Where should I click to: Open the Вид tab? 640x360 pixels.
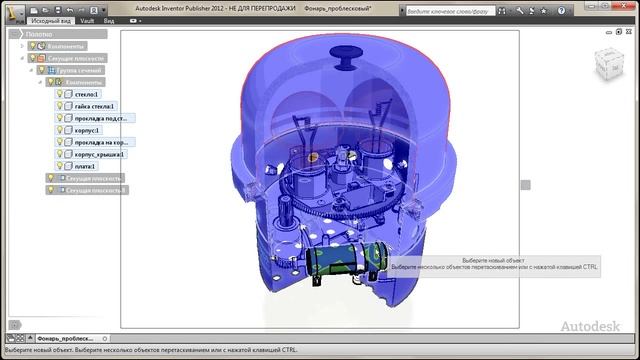(109, 21)
